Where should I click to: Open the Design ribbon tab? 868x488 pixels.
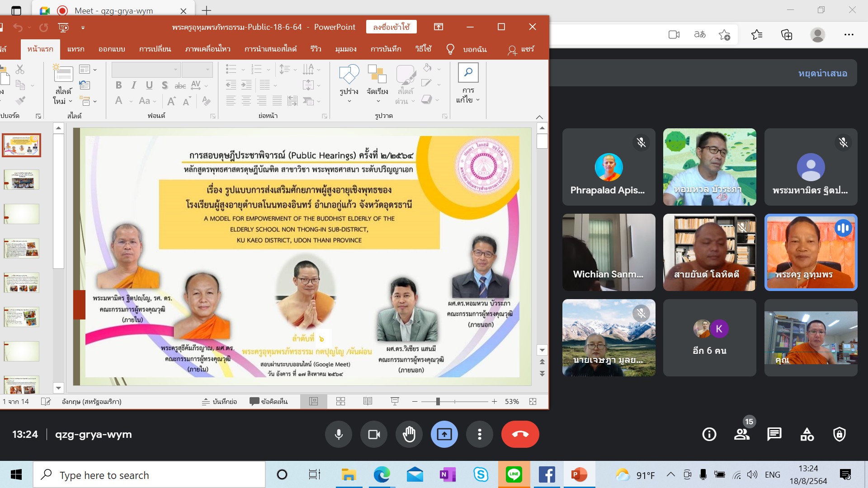point(112,49)
